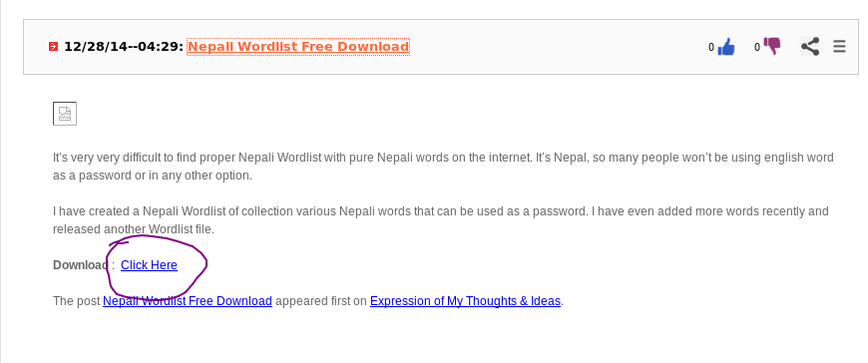The width and height of the screenshot is (868, 363).
Task: Click the paragraph starting "I have created"
Action: pyautogui.click(x=441, y=220)
